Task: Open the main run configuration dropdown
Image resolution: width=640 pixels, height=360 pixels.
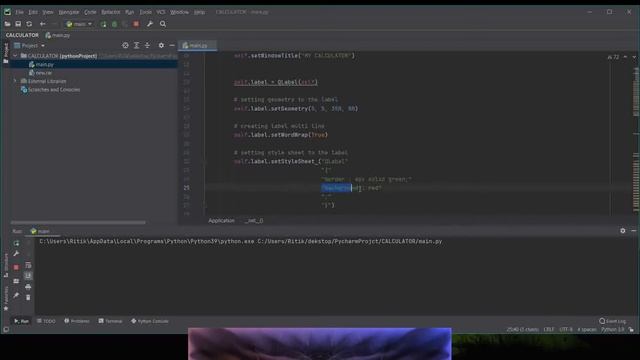Action: pos(79,24)
